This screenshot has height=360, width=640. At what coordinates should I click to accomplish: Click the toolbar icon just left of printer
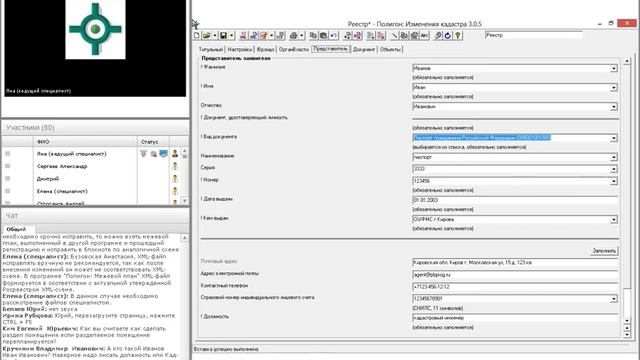(280, 36)
